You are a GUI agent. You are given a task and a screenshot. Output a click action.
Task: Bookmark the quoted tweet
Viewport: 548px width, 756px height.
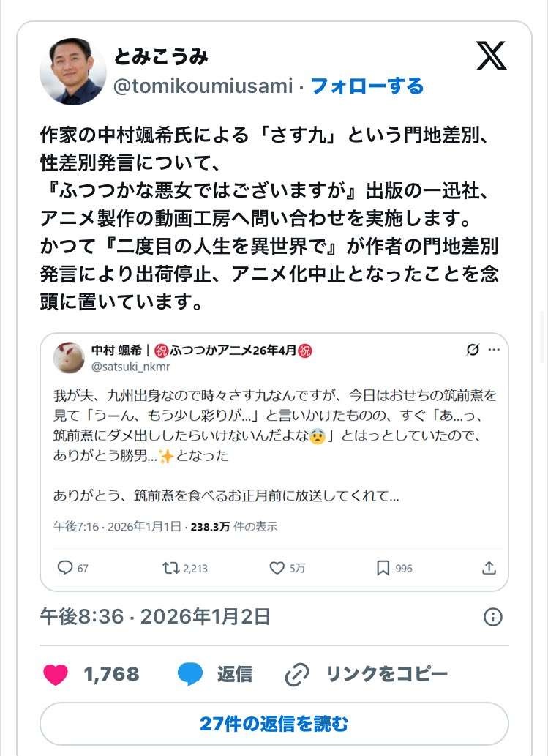[x=383, y=568]
